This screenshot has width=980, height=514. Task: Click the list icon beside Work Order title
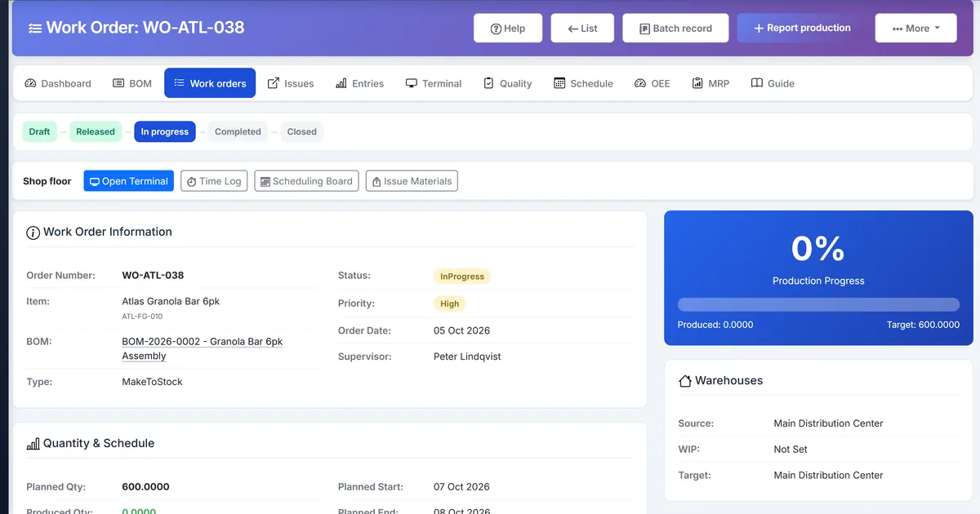tap(34, 28)
